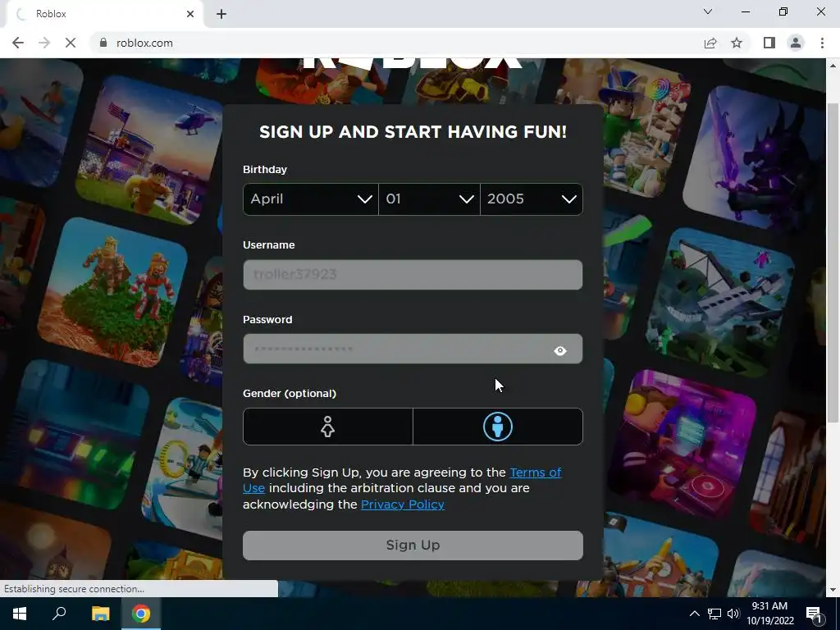The image size is (840, 630).
Task: Open network status tray icon
Action: tap(714, 614)
